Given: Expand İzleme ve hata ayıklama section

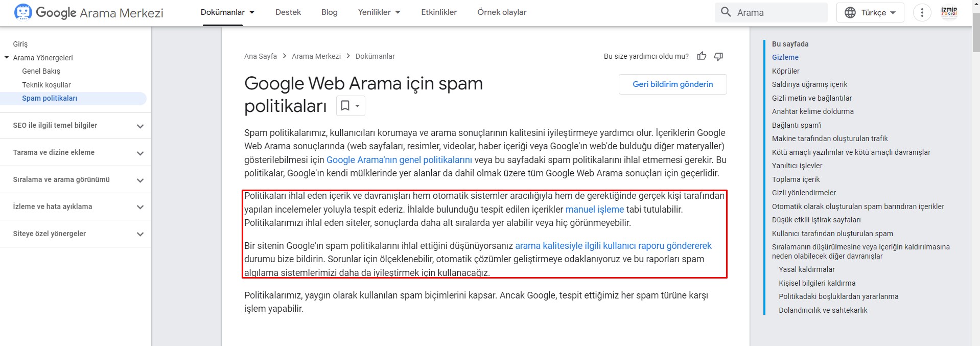Looking at the screenshot, I should [76, 207].
